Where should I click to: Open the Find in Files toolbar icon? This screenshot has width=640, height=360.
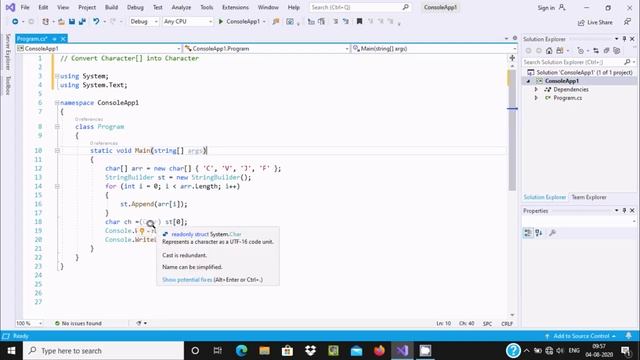[276, 22]
